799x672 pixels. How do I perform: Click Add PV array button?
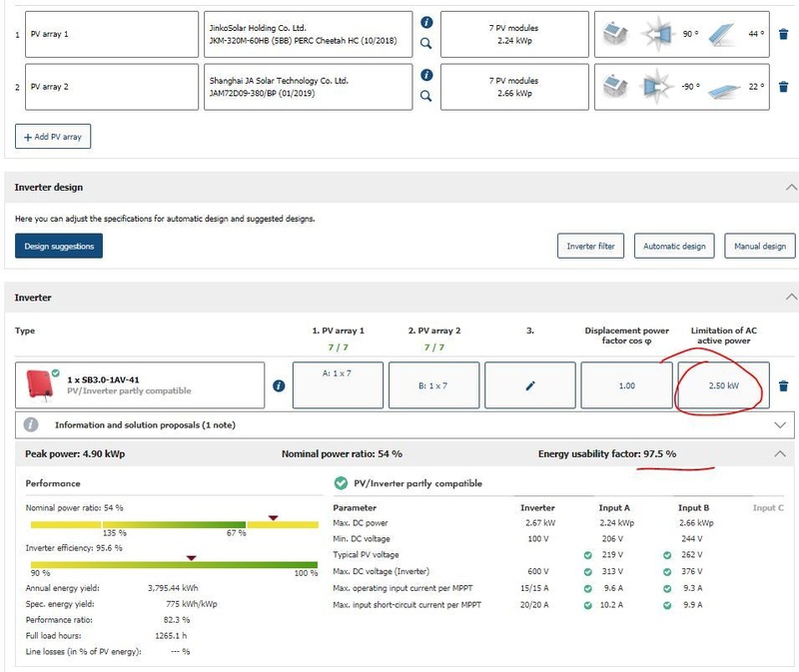[53, 136]
